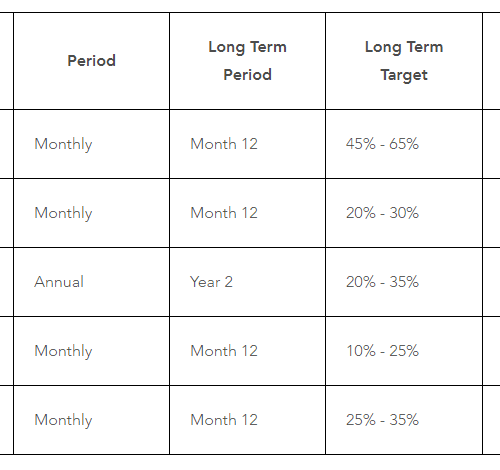Select Month 12 in the 10% - 25% row
This screenshot has height=470, width=500.
click(247, 351)
